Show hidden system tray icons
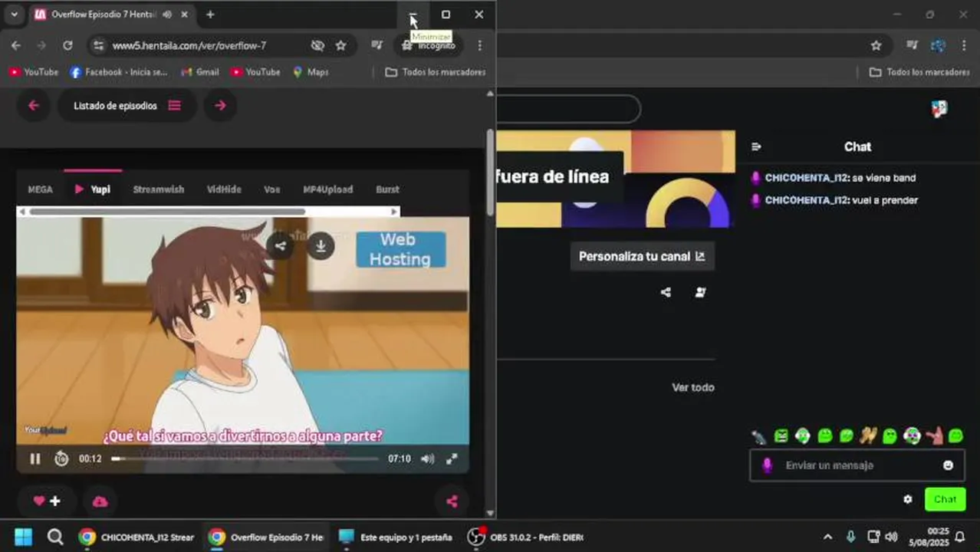Image resolution: width=980 pixels, height=552 pixels. 827,537
